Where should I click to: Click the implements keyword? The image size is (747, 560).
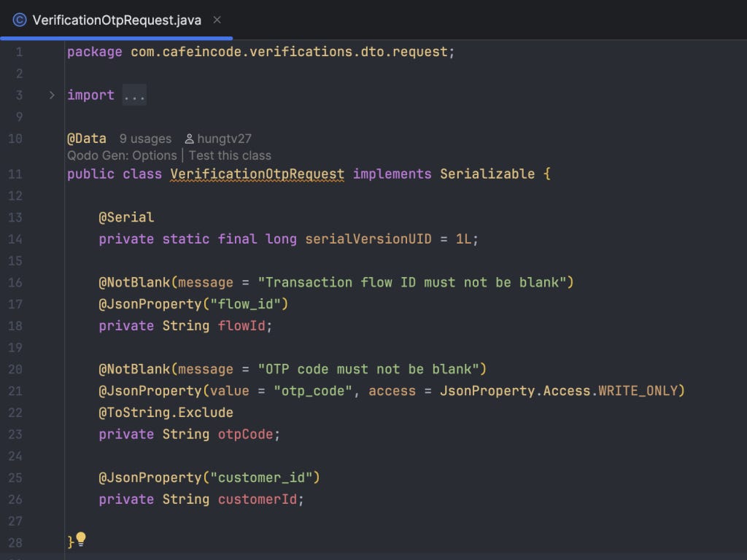click(x=392, y=174)
